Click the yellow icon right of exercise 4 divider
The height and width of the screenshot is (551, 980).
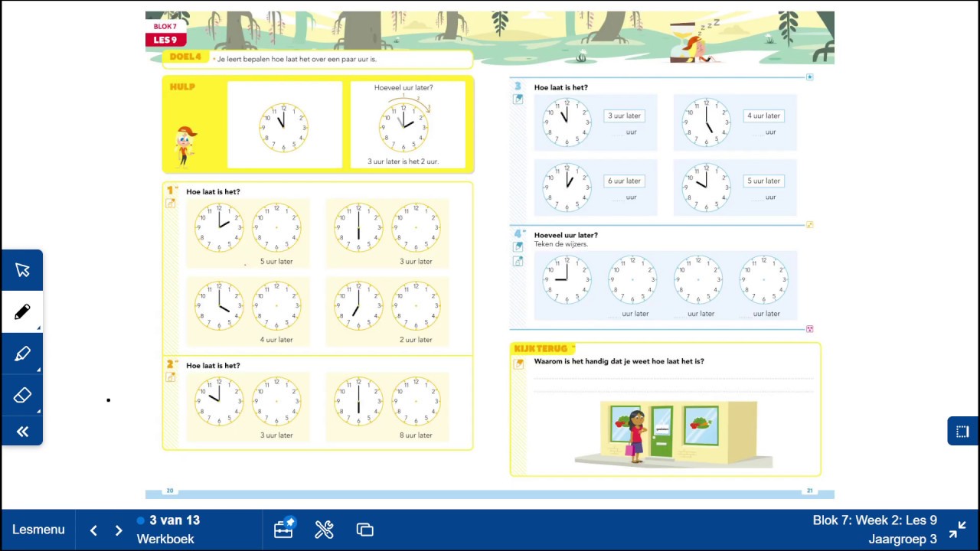(x=809, y=224)
